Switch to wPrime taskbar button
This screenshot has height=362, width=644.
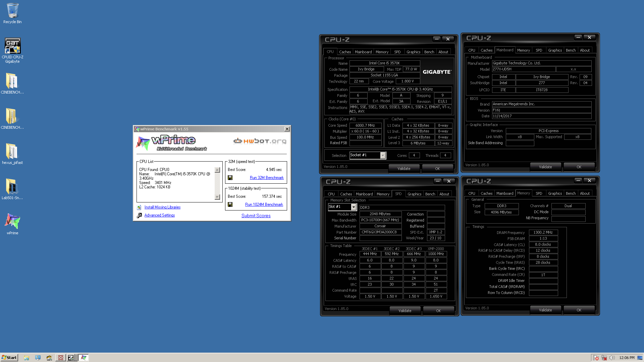[84, 358]
